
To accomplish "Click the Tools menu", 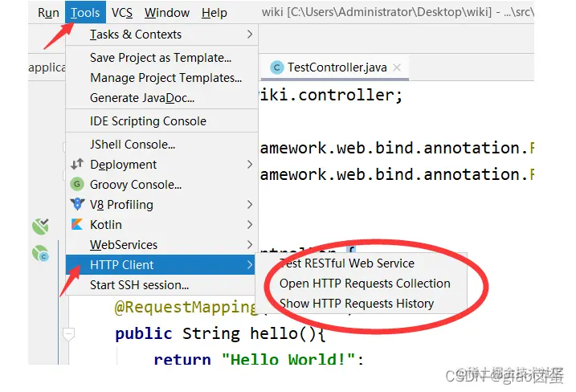I will coord(85,13).
